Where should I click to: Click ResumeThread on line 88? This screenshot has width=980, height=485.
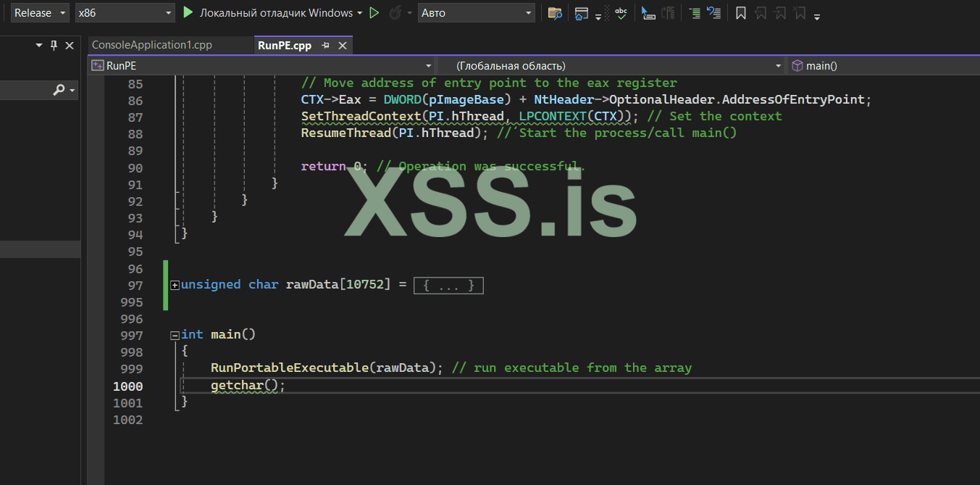(x=345, y=133)
